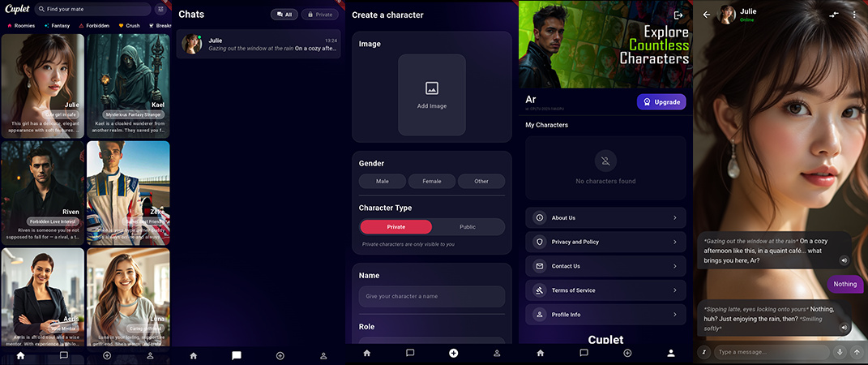Image resolution: width=868 pixels, height=365 pixels.
Task: Expand the Terms of Service row
Action: point(605,290)
